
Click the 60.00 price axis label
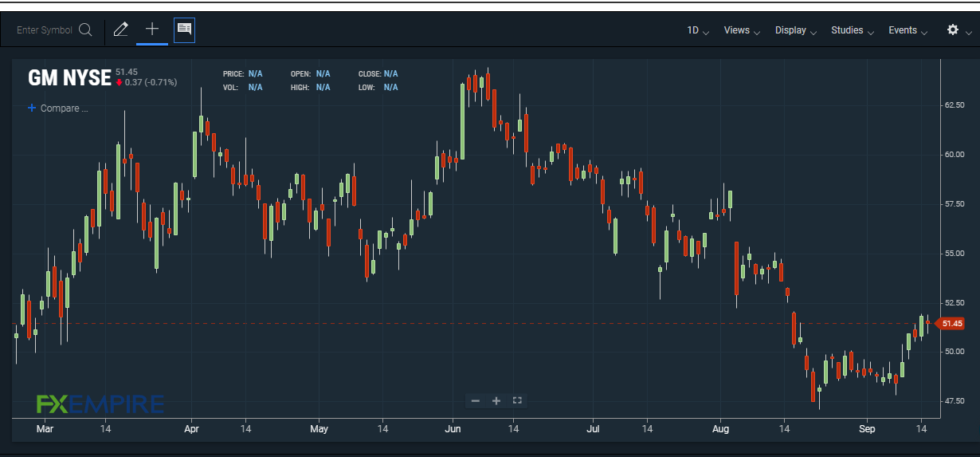[955, 154]
